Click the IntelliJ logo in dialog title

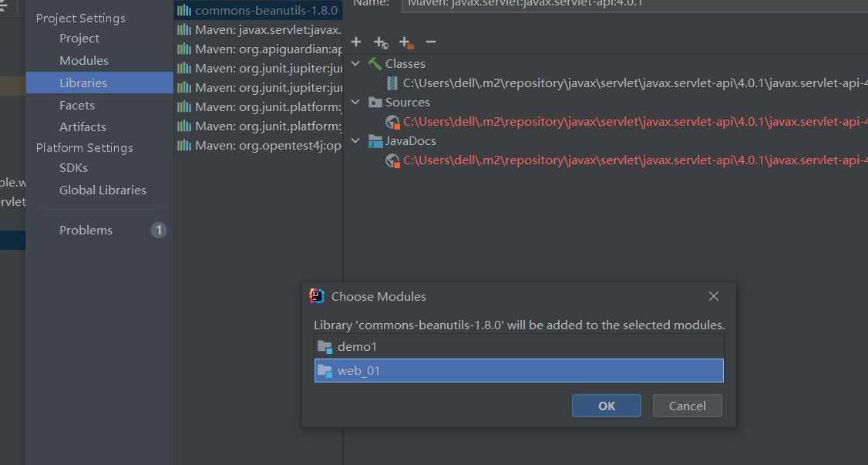[317, 296]
